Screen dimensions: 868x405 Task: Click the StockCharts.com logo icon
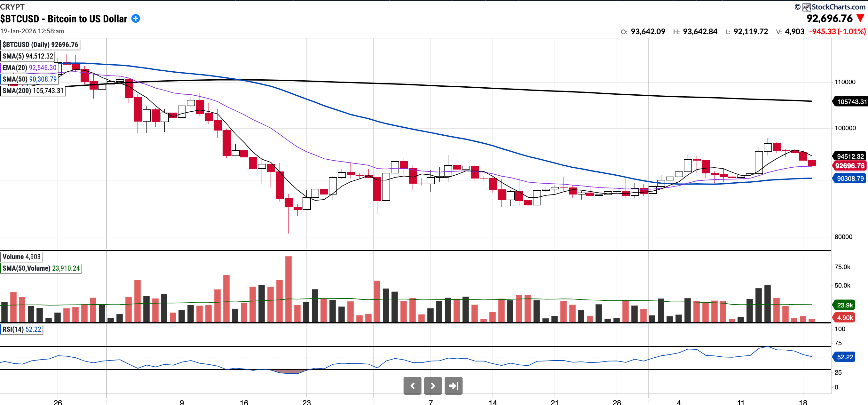pos(806,7)
